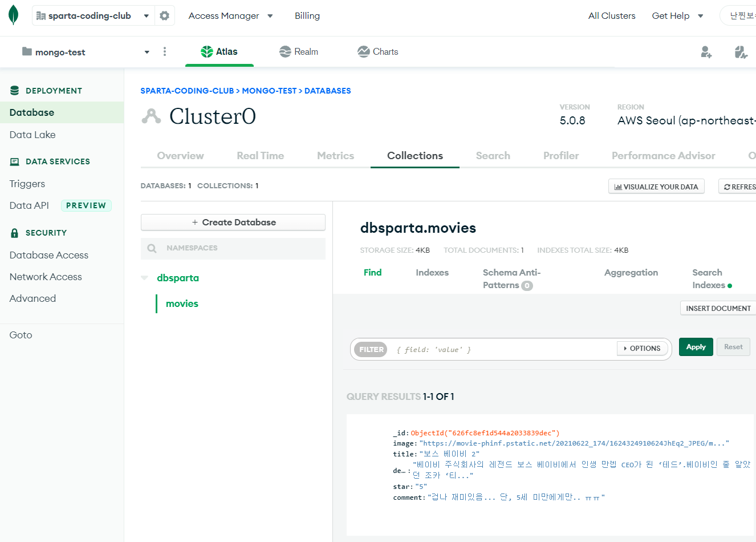Select the Collections tab
Screen dimensions: 756x542
coord(415,156)
